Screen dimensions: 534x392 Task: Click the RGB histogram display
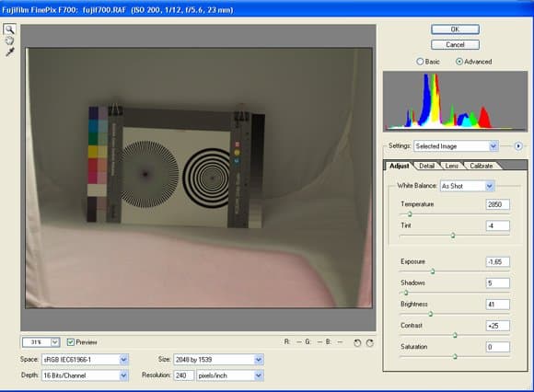[x=456, y=101]
